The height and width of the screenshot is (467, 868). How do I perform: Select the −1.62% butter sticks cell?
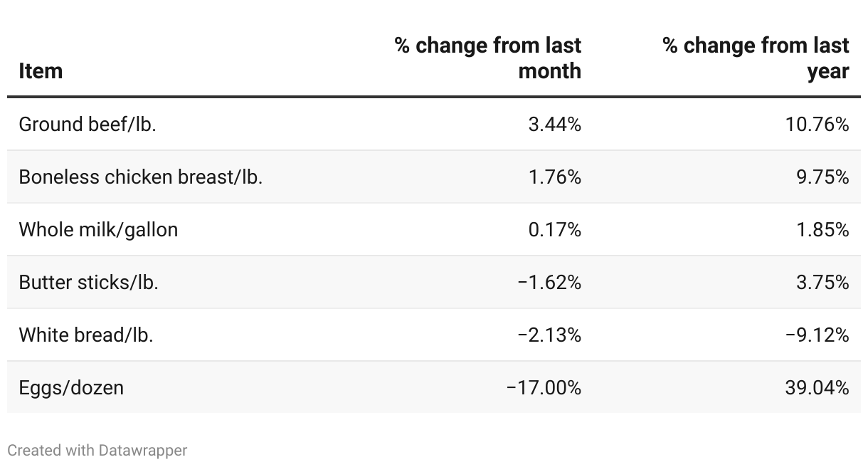pyautogui.click(x=549, y=283)
